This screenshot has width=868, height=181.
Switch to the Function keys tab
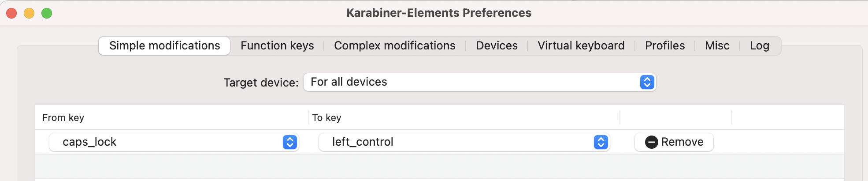click(277, 46)
